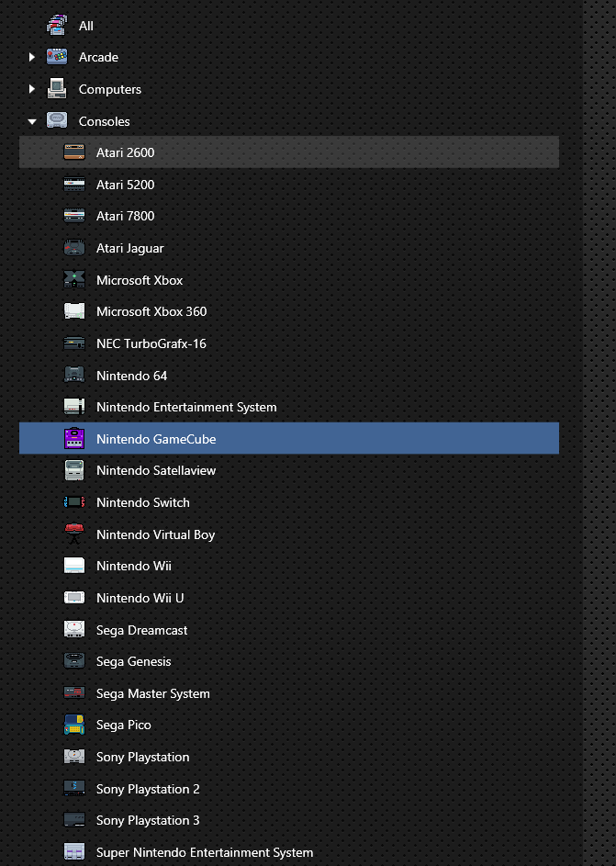This screenshot has width=616, height=866.
Task: Expand the Computers category arrow
Action: [x=32, y=88]
